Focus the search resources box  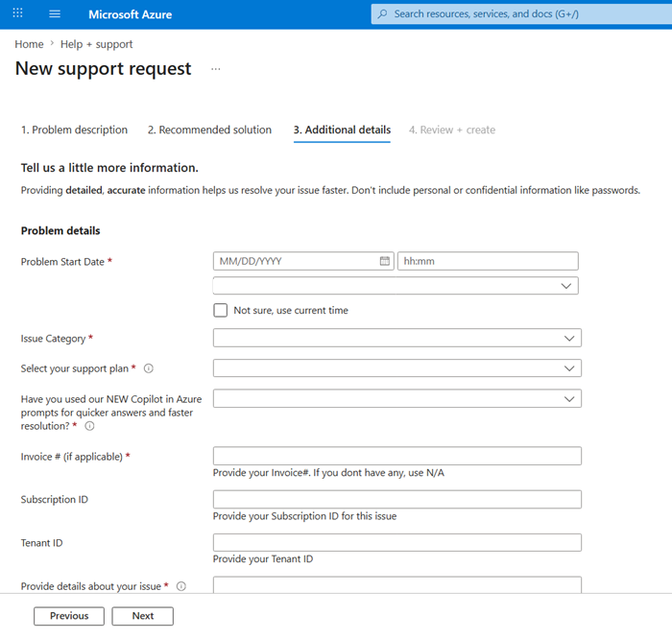click(521, 14)
